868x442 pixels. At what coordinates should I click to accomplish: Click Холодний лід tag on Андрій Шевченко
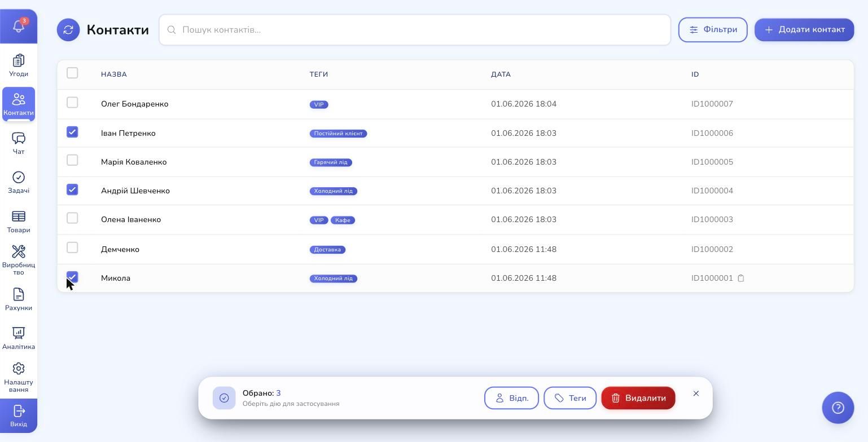334,191
